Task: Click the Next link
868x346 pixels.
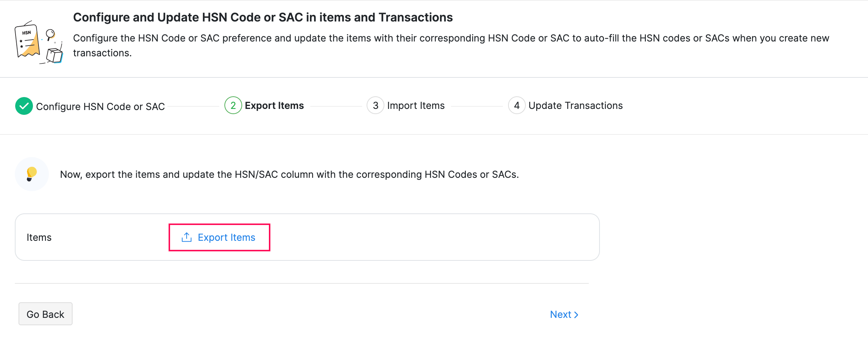Action: [560, 315]
